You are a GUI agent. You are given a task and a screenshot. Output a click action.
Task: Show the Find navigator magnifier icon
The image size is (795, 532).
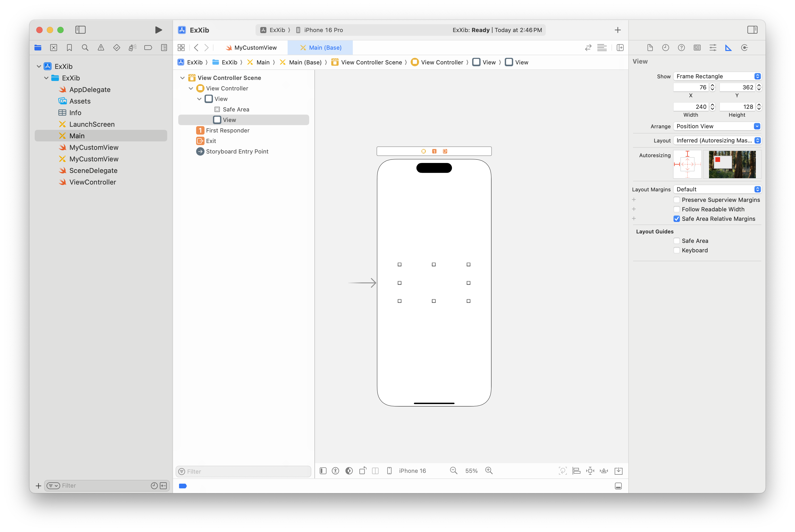click(85, 48)
